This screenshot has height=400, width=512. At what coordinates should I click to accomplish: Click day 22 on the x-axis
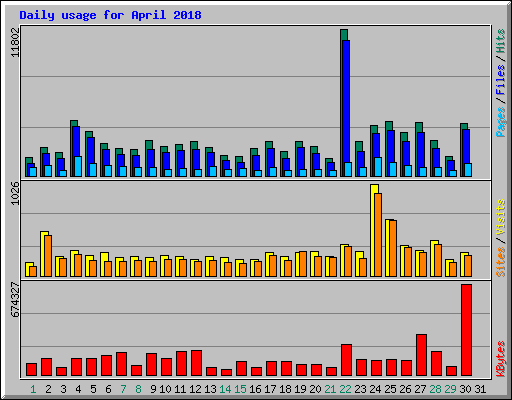coord(345,389)
